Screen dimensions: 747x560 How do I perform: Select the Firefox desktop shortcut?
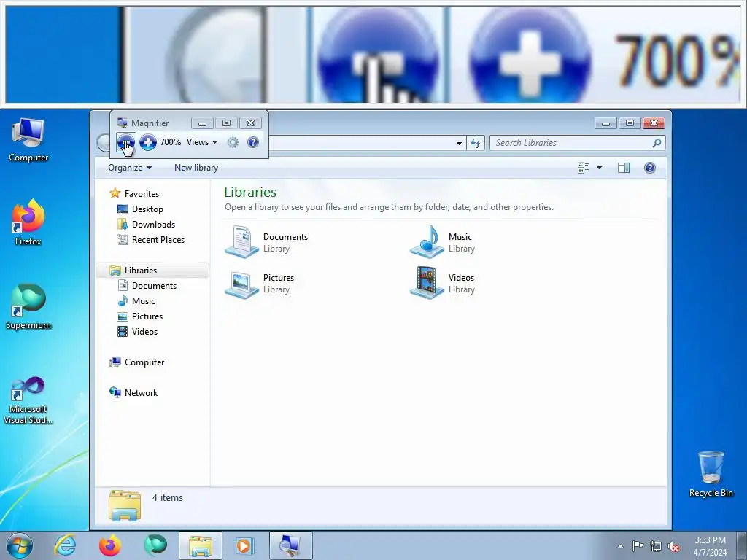28,223
